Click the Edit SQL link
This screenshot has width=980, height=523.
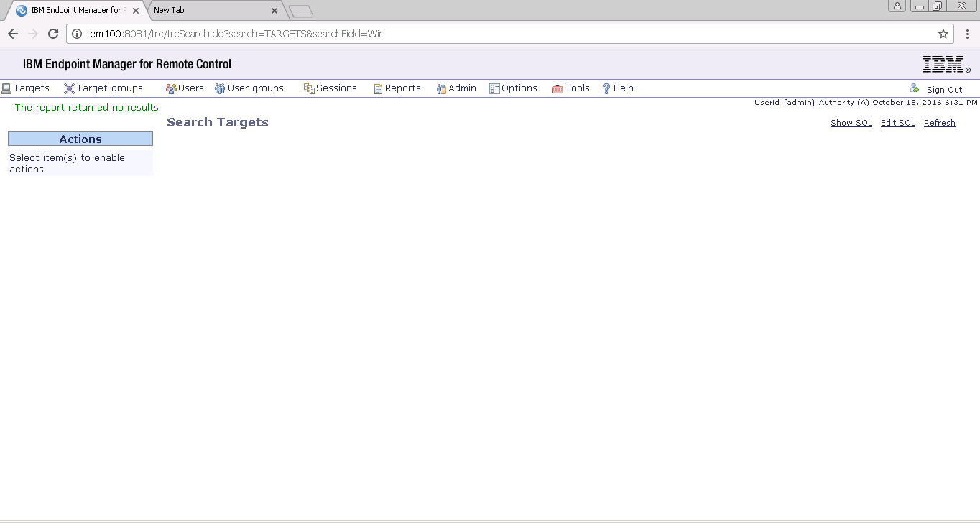pos(898,123)
